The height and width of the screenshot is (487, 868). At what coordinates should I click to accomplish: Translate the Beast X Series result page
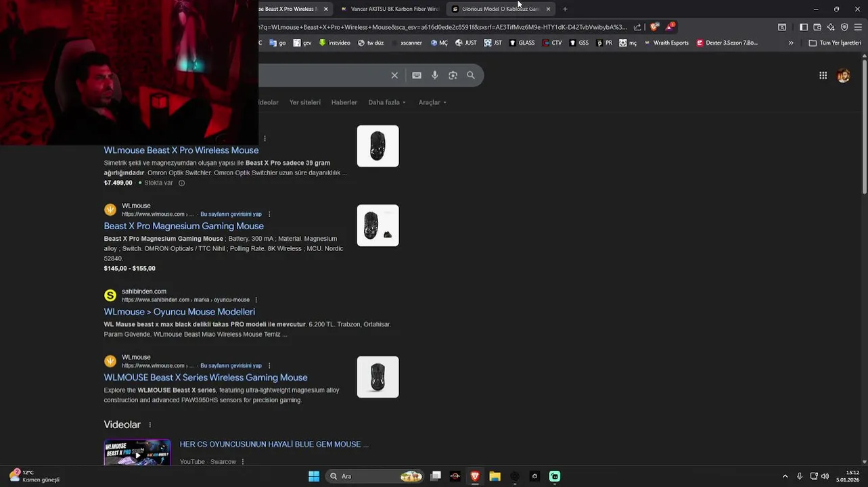[231, 366]
